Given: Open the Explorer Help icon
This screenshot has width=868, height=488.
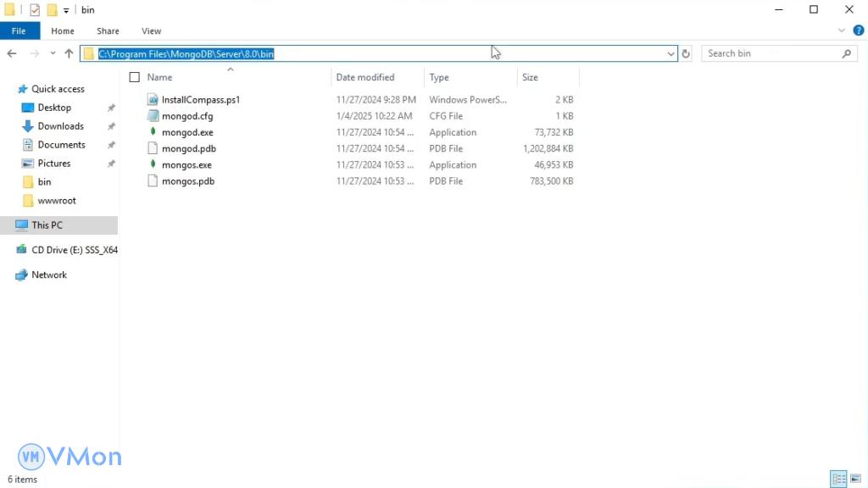Looking at the screenshot, I should 858,30.
